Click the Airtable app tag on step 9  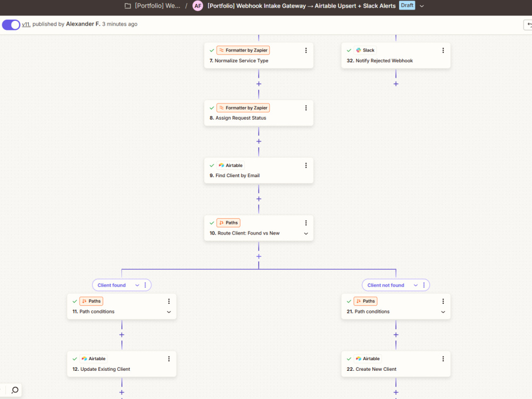pyautogui.click(x=231, y=165)
